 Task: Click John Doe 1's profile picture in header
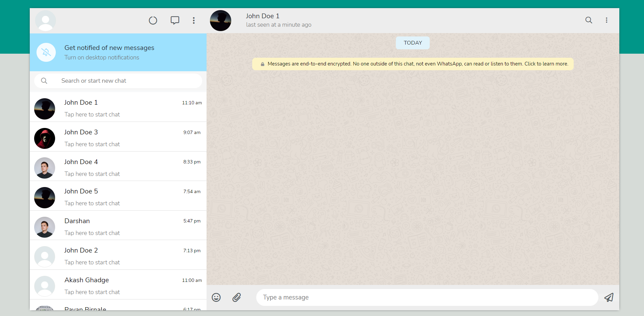tap(220, 20)
